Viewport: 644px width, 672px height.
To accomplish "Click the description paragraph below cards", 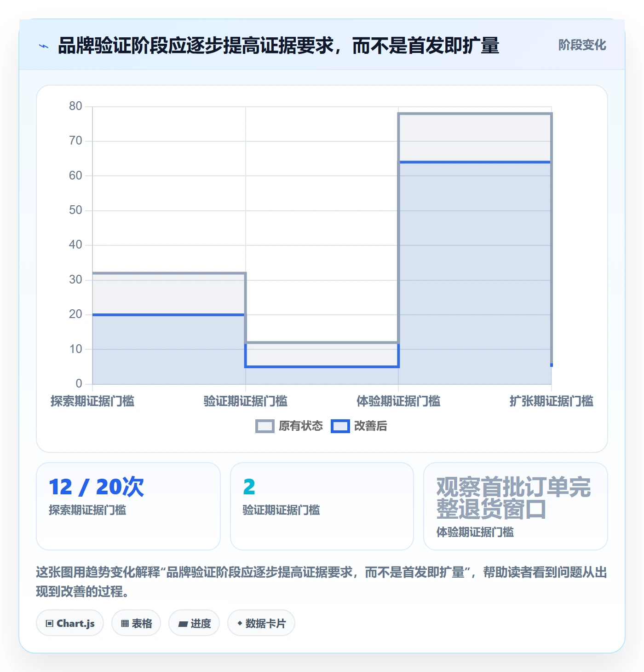I will pyautogui.click(x=322, y=582).
